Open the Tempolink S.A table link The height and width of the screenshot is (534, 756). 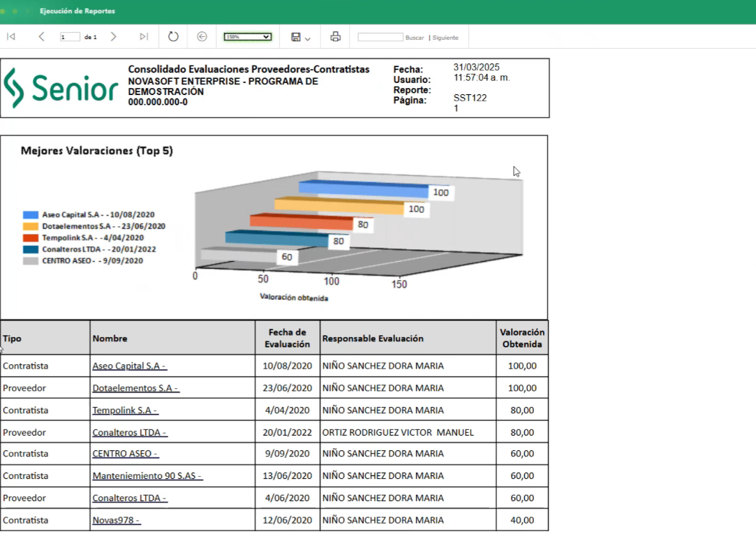coord(125,410)
